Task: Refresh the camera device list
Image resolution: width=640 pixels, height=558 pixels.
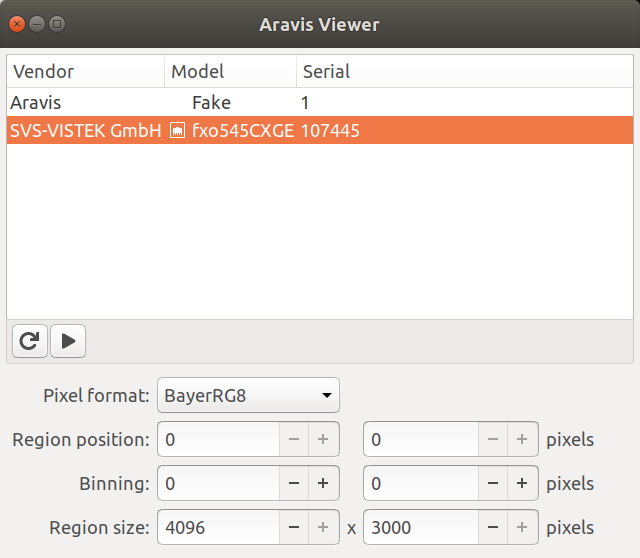Action: pyautogui.click(x=30, y=341)
